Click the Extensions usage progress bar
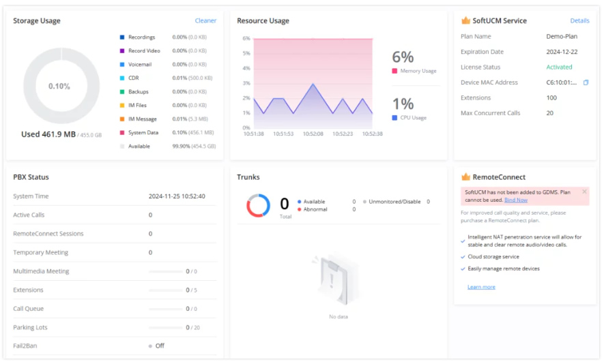Viewport: 604px width, 364px height. [x=166, y=290]
